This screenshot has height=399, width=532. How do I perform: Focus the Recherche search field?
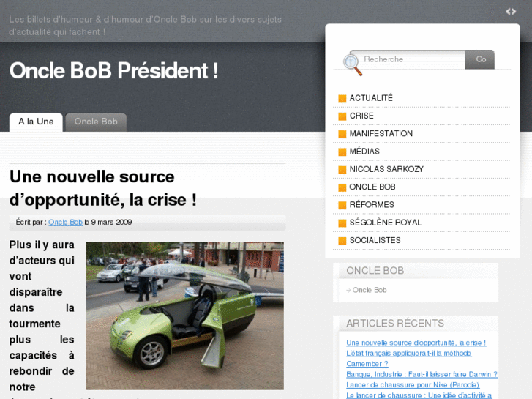tap(409, 59)
